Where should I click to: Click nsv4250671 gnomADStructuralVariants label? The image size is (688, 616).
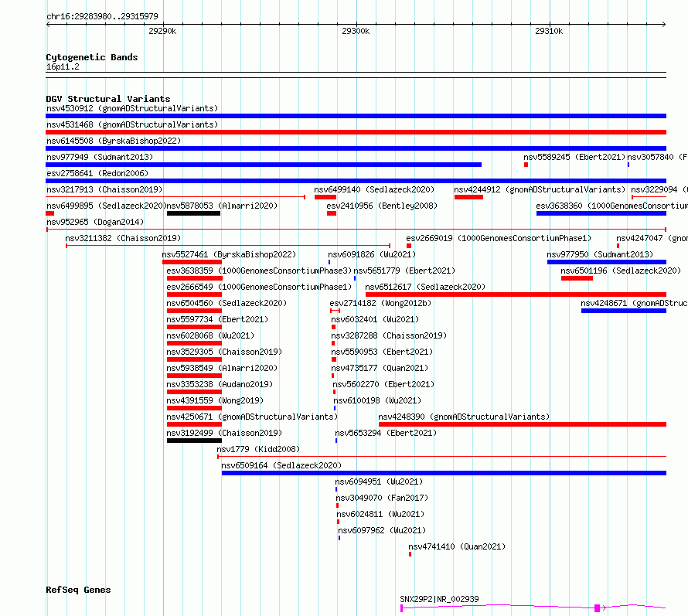(x=252, y=417)
